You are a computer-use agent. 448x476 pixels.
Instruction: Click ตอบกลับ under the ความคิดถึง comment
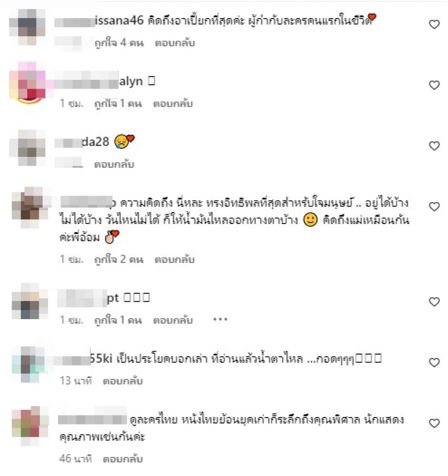[x=174, y=260]
